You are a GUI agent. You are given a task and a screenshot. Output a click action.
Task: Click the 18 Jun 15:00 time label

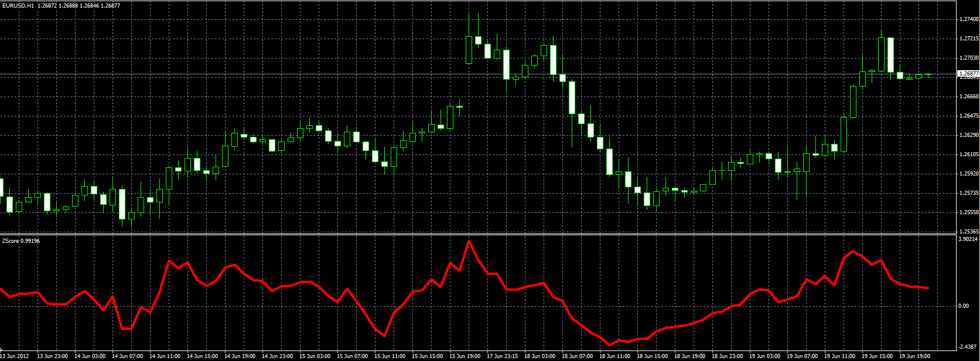[652, 356]
